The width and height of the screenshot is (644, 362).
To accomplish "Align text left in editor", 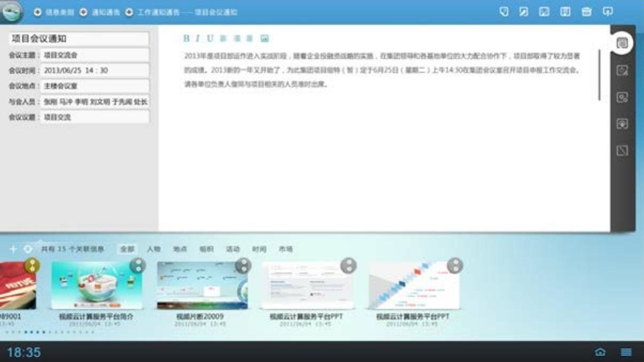I will pos(223,38).
